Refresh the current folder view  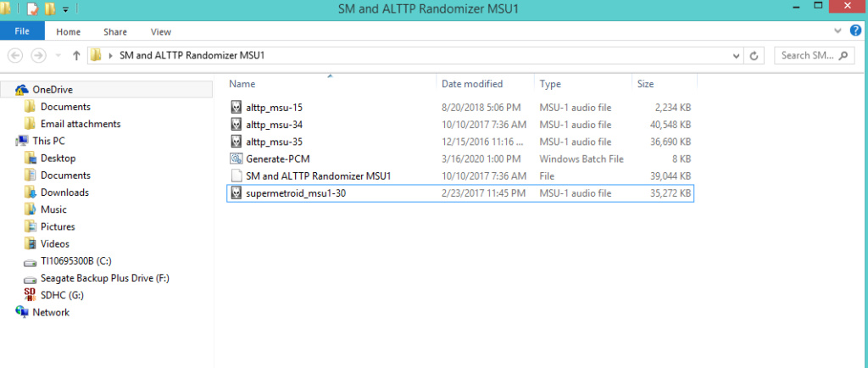[x=753, y=56]
